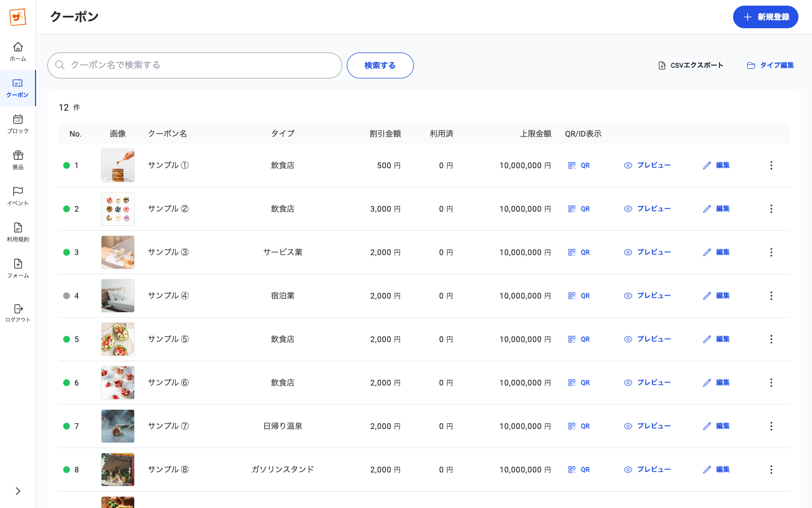Focus the クーポン名で検索する search field
Screen dimensions: 812x508
tap(195, 65)
